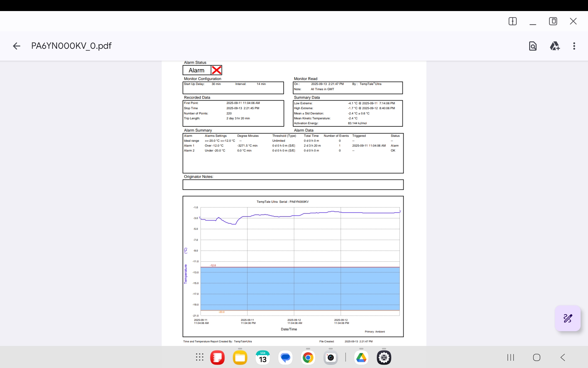This screenshot has width=588, height=368.
Task: Tap the pen annotate floating button
Action: tap(568, 318)
